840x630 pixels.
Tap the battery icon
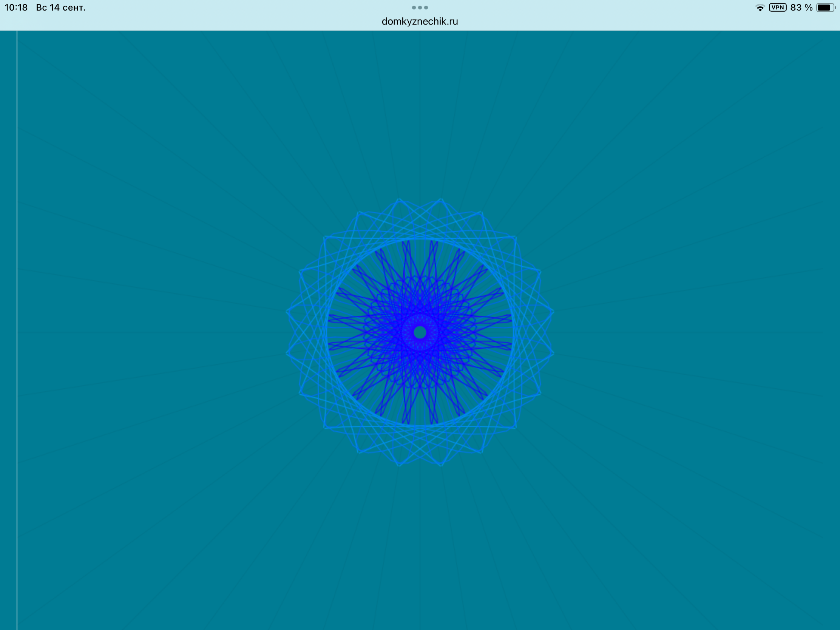click(826, 8)
